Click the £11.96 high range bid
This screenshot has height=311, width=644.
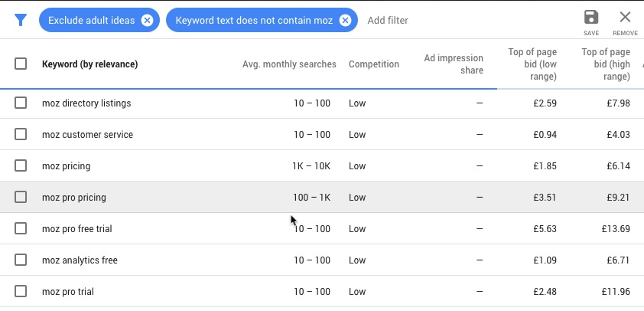(x=616, y=292)
